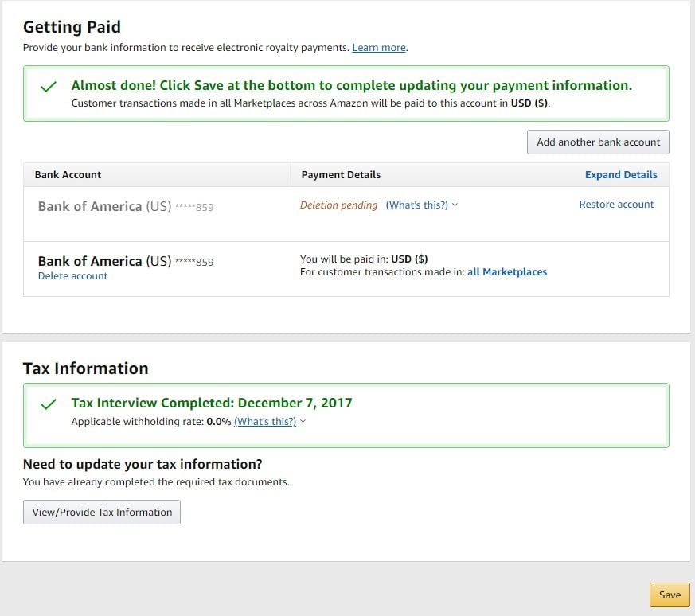Click the Add another bank account button

click(x=598, y=142)
